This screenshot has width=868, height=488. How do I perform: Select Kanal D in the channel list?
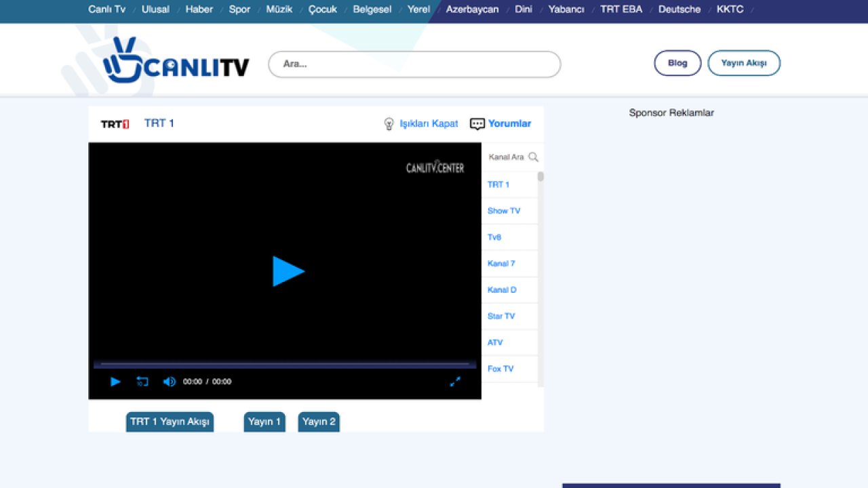coord(509,290)
